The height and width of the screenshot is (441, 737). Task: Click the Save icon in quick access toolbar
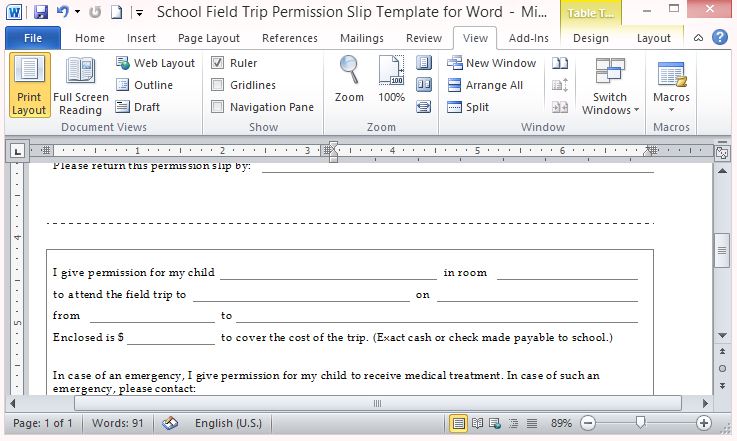tap(41, 13)
